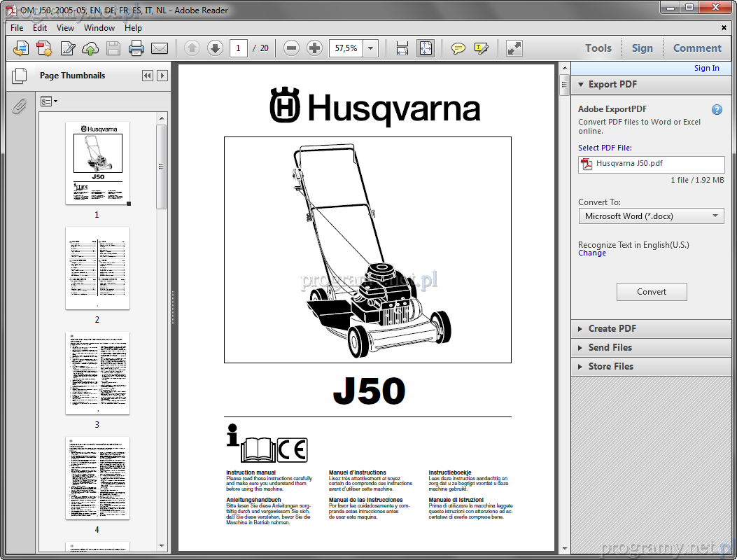The height and width of the screenshot is (560, 737).
Task: Open the zoom percentage dropdown
Action: coord(370,48)
